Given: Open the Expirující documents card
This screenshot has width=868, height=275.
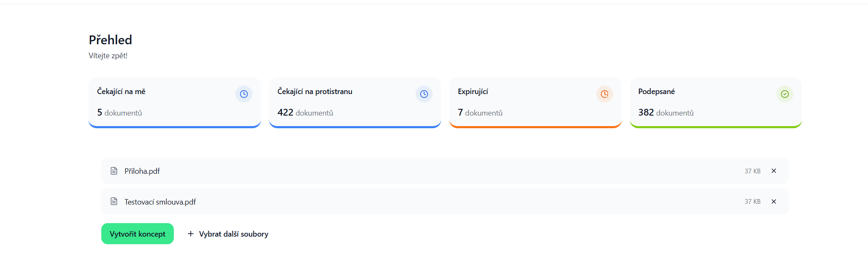Looking at the screenshot, I should [535, 102].
